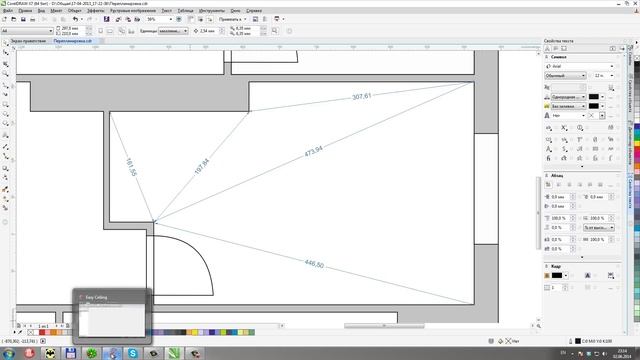Show Frame properties in text docker
Image resolution: width=640 pixels, height=360 pixels.
point(564,48)
